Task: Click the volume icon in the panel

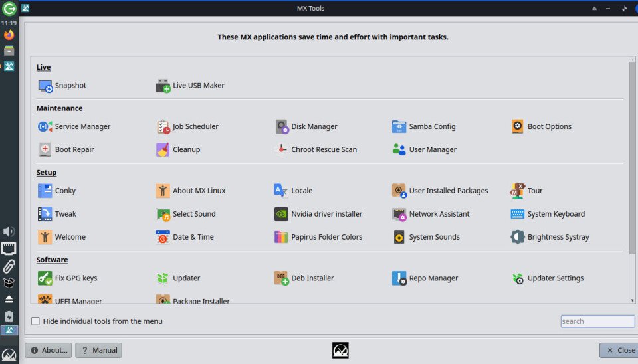Action: click(x=9, y=231)
